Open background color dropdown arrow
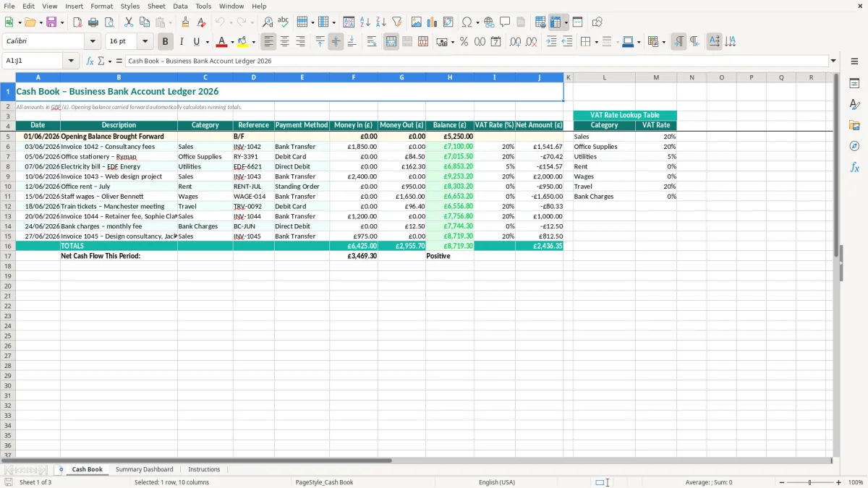868x488 pixels. coord(254,42)
